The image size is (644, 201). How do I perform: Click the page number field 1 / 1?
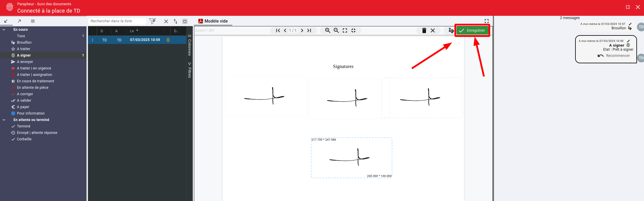(293, 30)
